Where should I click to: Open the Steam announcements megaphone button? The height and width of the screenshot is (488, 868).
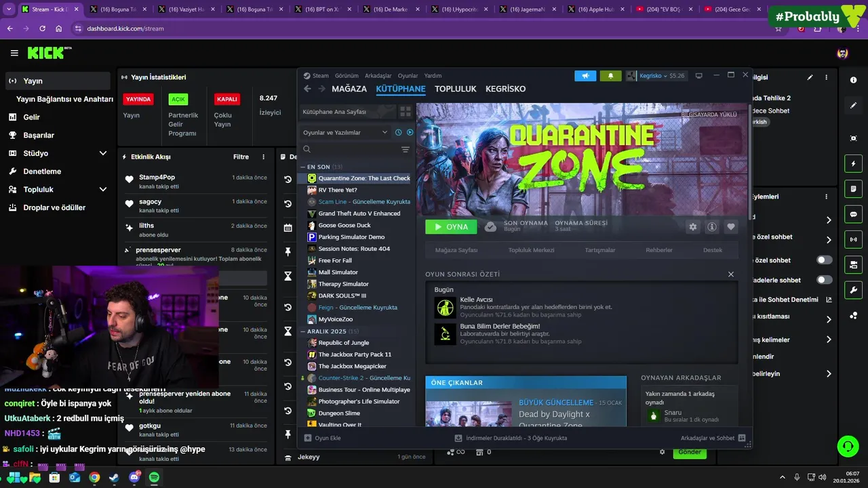585,76
